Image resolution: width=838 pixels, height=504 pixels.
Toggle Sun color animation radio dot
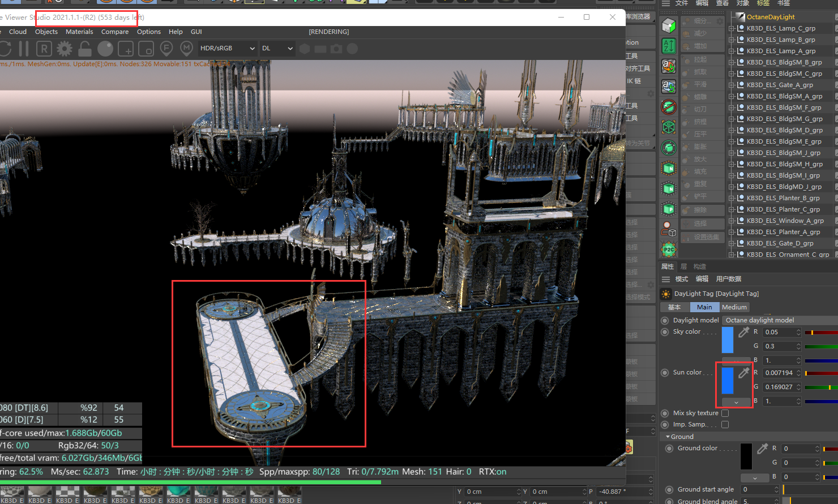pyautogui.click(x=665, y=373)
